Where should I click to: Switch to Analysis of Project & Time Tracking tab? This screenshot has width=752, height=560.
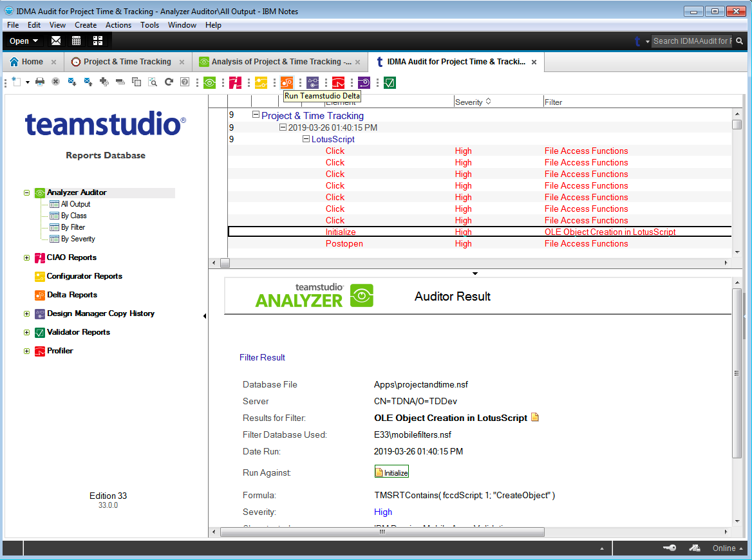[x=281, y=62]
